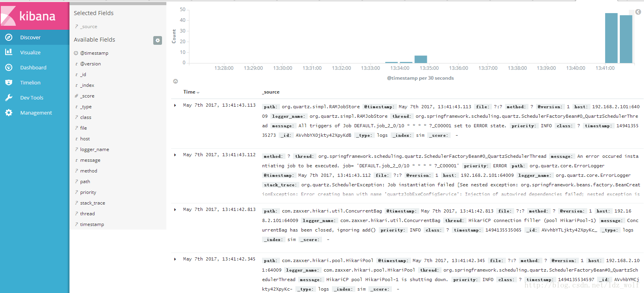Expand the 13:41:42.345 log row

click(175, 259)
